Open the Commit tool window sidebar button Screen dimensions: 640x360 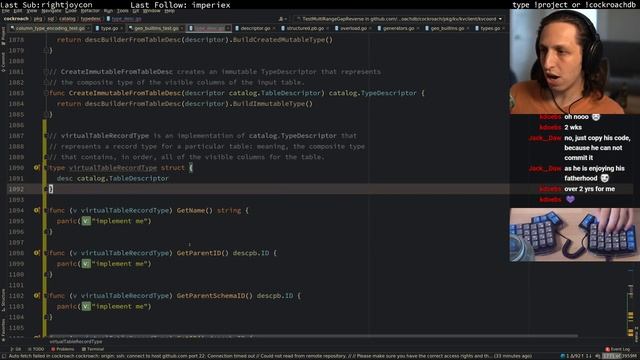pyautogui.click(x=3, y=62)
